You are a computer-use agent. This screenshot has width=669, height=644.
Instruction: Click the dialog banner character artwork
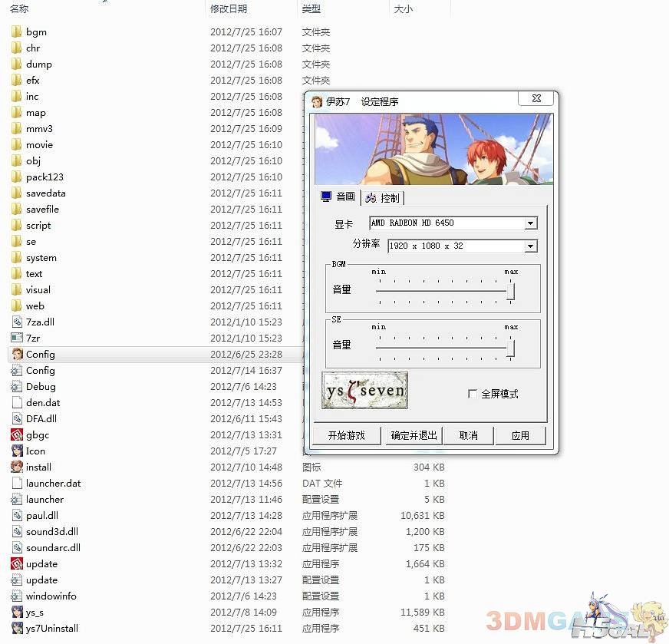(x=434, y=150)
